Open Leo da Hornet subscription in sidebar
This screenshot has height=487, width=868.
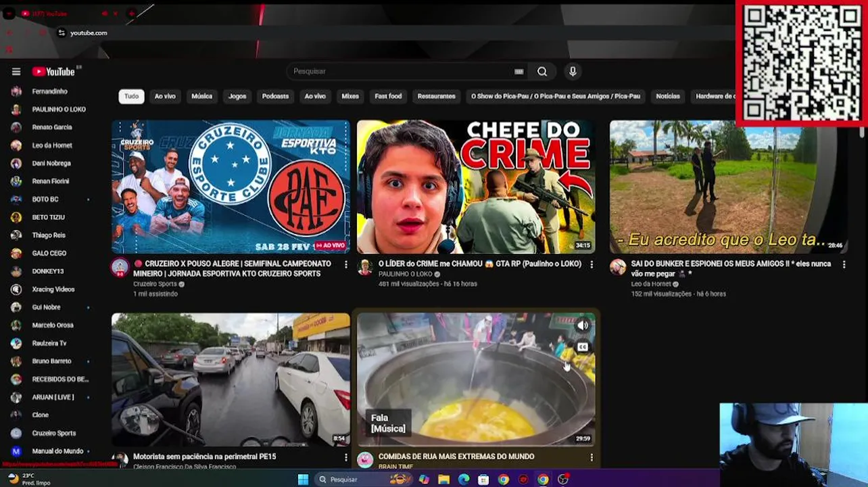(51, 145)
